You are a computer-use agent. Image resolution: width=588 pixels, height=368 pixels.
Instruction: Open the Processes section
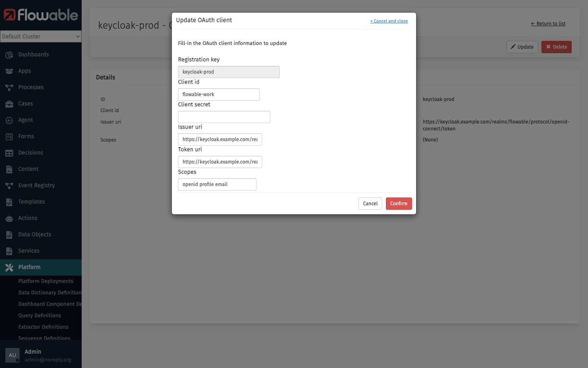(9, 87)
